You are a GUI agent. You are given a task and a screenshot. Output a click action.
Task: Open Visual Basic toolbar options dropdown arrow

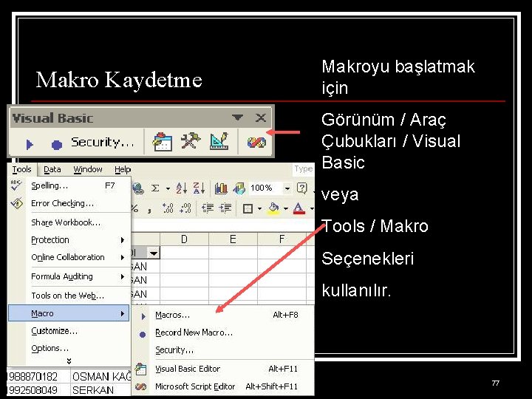(x=237, y=117)
